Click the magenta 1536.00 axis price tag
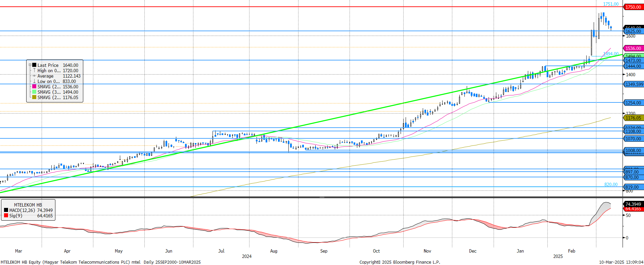The height and width of the screenshot is (265, 644). pos(633,48)
